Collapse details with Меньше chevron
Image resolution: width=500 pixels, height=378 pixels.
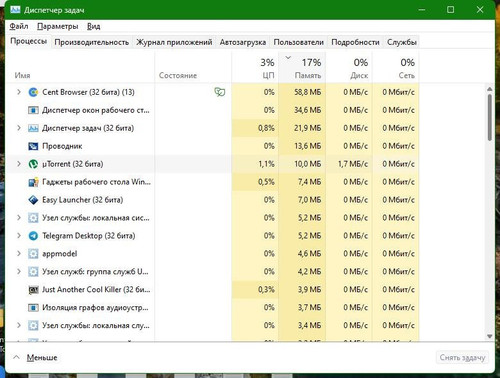click(16, 357)
